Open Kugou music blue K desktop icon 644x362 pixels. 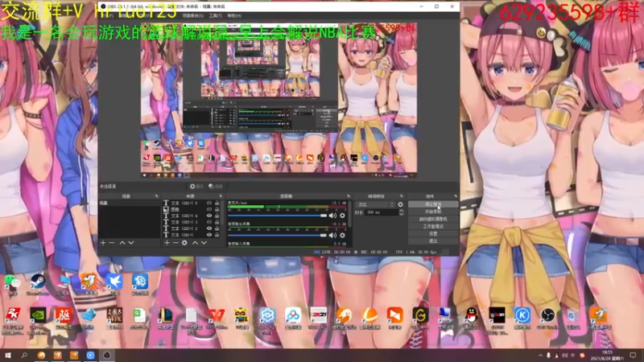point(522,318)
